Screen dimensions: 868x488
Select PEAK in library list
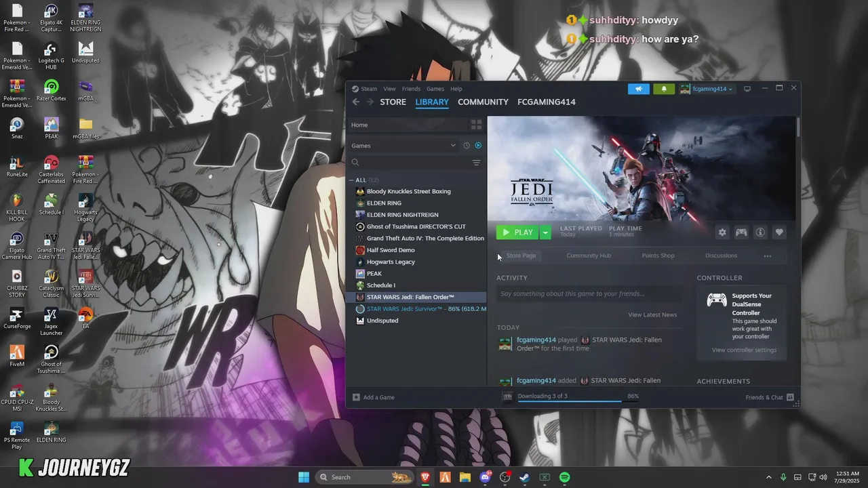click(x=374, y=274)
